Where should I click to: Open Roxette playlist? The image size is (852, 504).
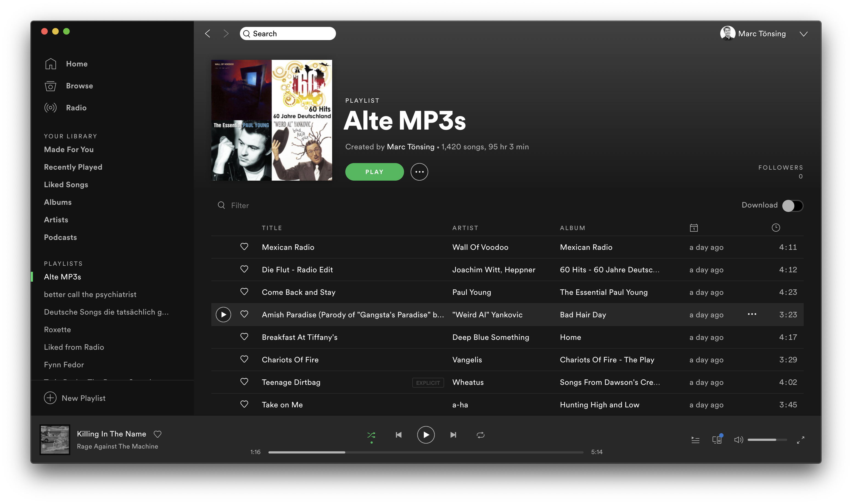pos(57,329)
